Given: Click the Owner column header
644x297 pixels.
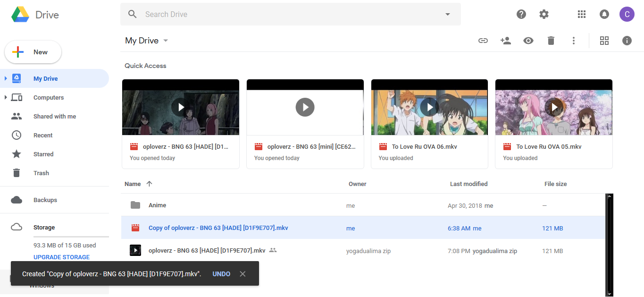Looking at the screenshot, I should (357, 184).
